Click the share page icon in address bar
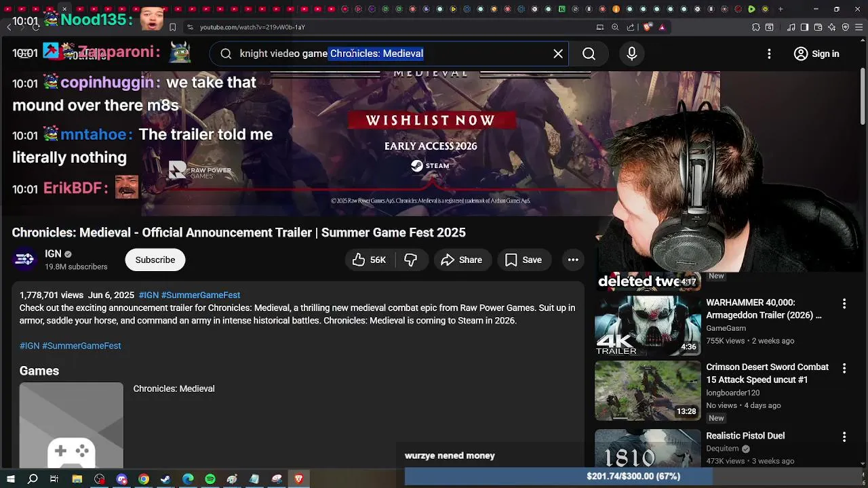 coord(631,27)
